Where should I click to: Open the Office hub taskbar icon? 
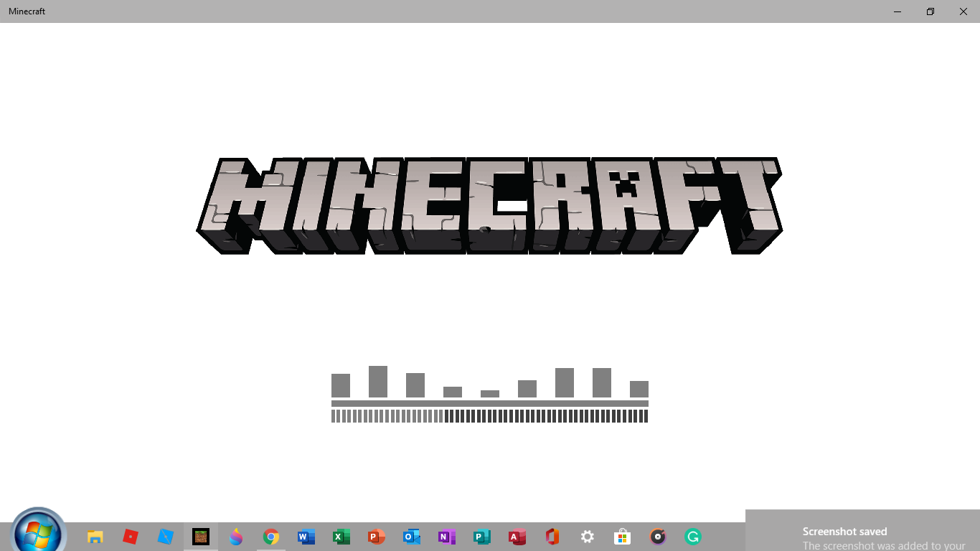tap(552, 537)
